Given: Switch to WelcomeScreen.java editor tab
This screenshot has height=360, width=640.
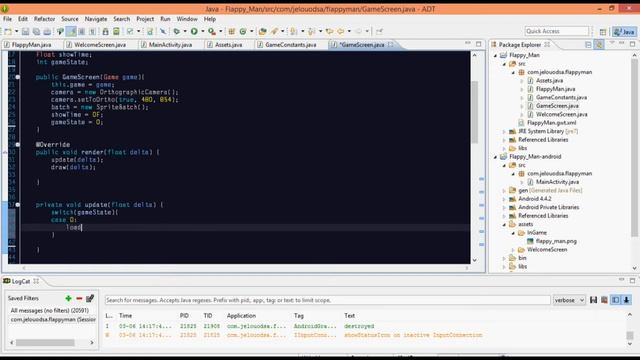Looking at the screenshot, I should 100,45.
